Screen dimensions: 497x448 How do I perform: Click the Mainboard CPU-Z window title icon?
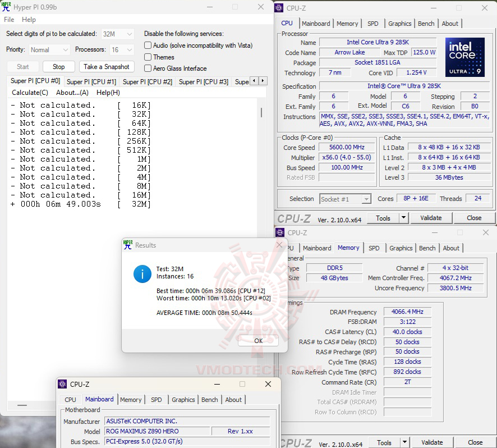coord(62,384)
